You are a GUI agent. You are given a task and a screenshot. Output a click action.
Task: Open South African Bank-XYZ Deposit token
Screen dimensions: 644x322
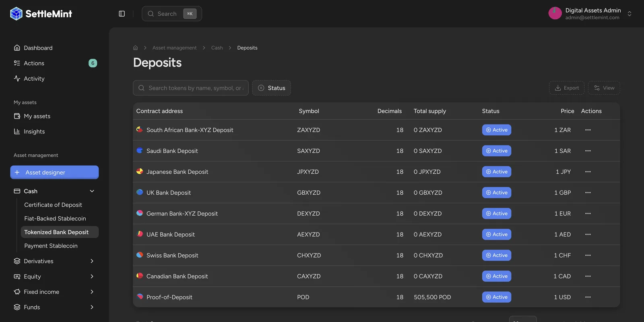pyautogui.click(x=190, y=130)
